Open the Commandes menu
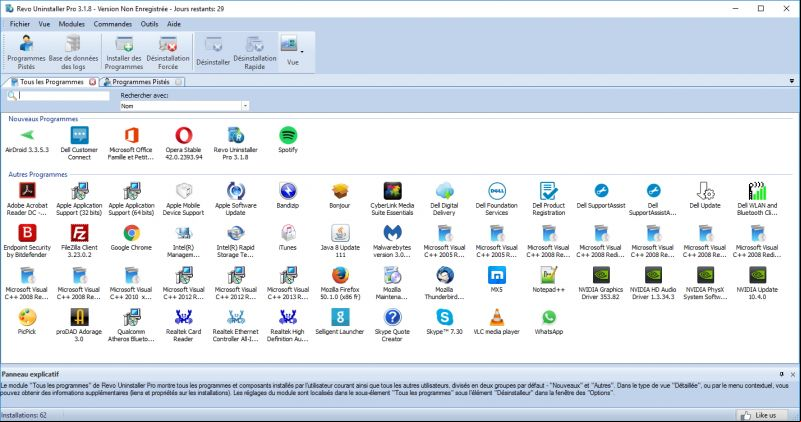 click(112, 24)
